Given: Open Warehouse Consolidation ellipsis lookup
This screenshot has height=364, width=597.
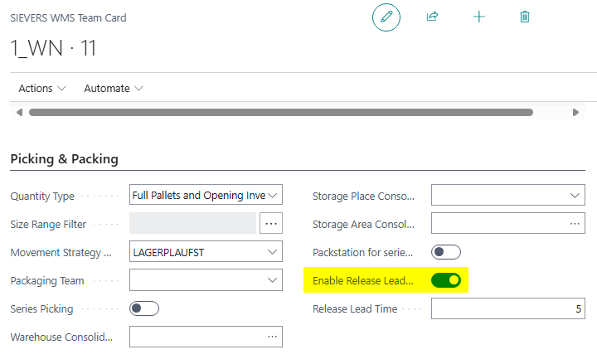Looking at the screenshot, I should pos(271,337).
